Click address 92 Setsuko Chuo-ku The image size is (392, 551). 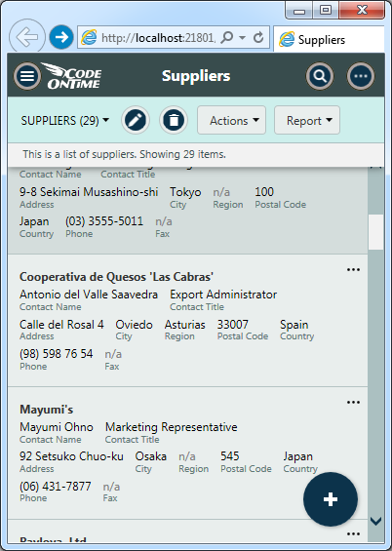71,456
